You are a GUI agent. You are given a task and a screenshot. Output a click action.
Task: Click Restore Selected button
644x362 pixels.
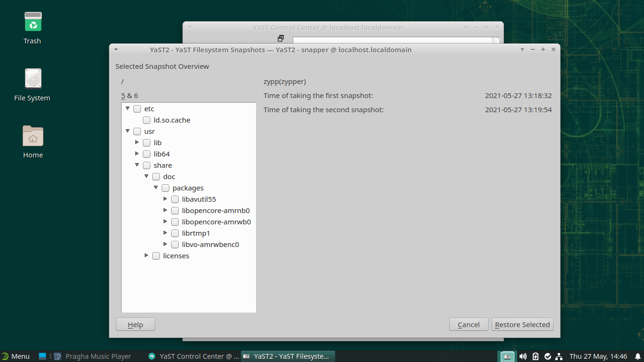click(522, 325)
